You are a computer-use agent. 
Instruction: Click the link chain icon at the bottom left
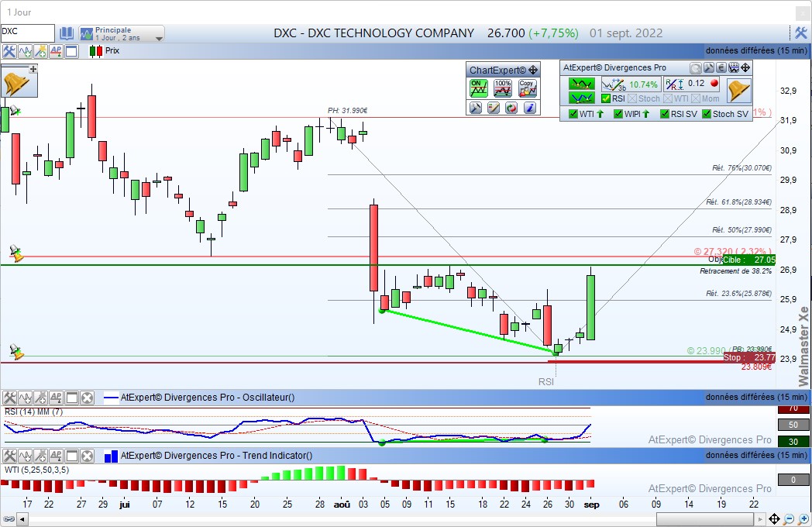tap(9, 518)
